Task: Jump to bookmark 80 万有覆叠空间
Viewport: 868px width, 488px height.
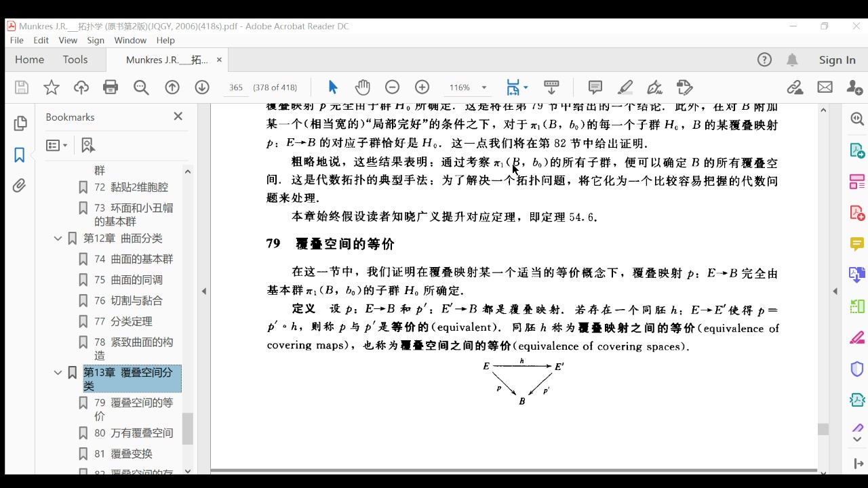Action: click(134, 433)
